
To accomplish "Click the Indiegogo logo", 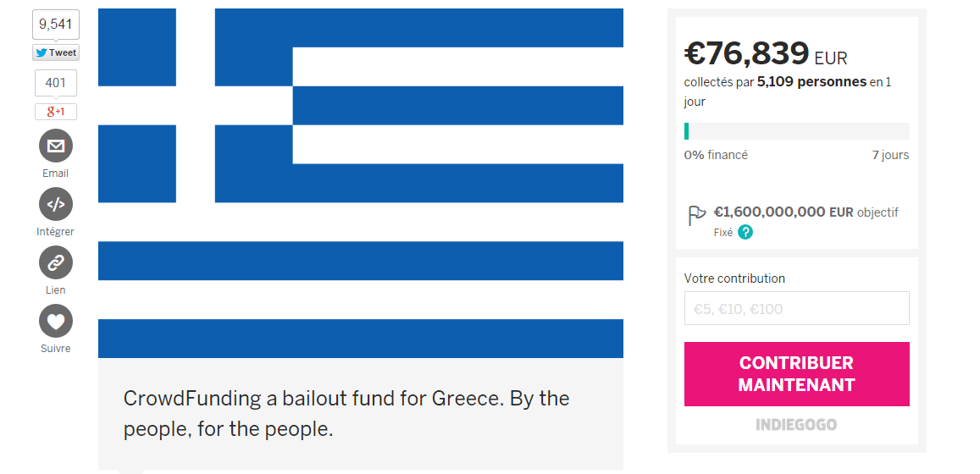I will [796, 424].
